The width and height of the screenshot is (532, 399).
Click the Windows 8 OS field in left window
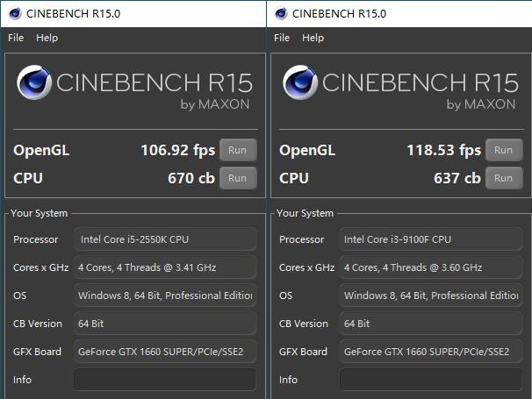click(165, 296)
